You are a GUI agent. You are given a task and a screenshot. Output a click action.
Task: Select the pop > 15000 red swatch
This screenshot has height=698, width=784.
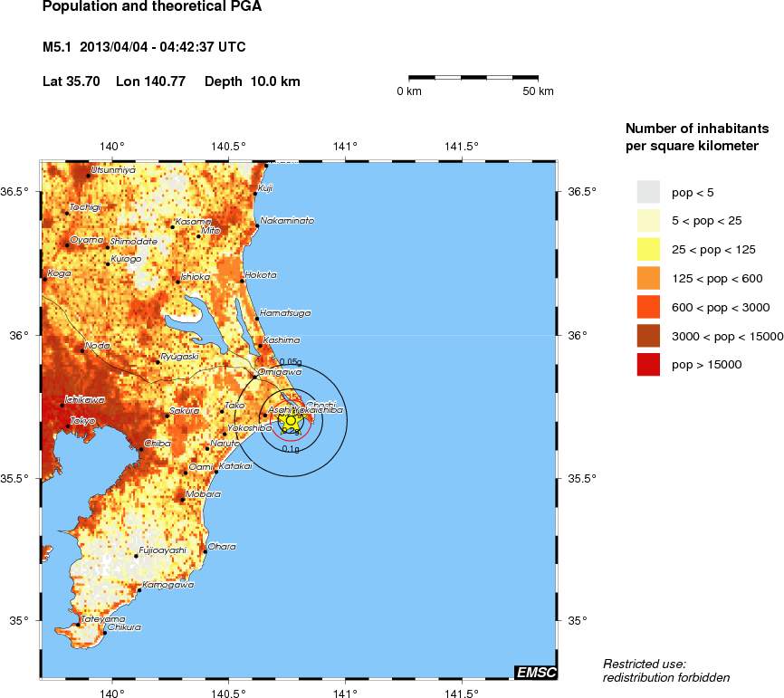pyautogui.click(x=648, y=364)
